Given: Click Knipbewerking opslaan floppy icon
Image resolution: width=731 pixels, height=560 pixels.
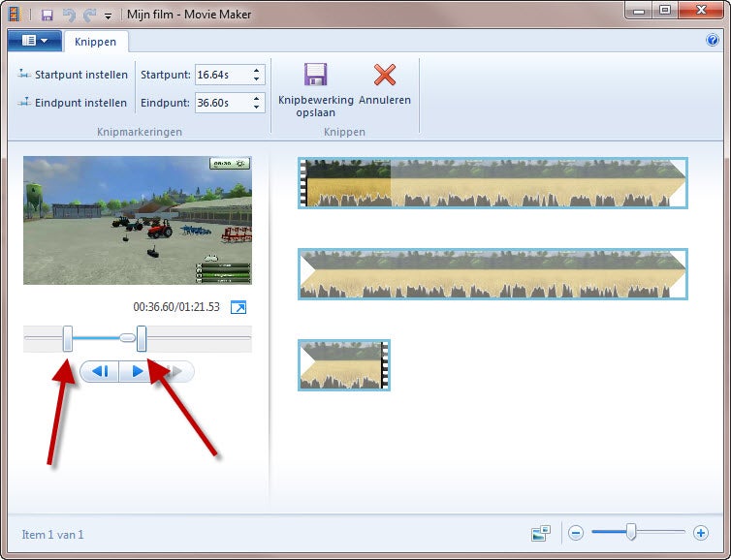Looking at the screenshot, I should click(316, 75).
